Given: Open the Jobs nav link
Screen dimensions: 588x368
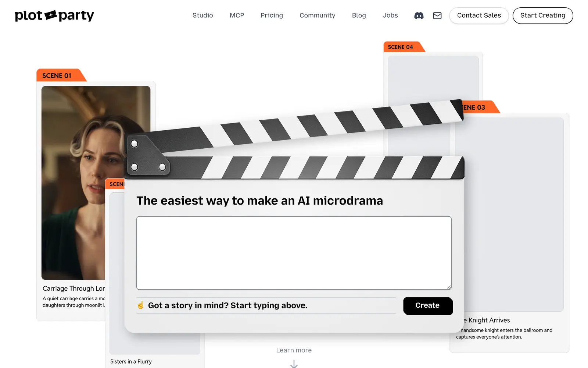Looking at the screenshot, I should pyautogui.click(x=390, y=15).
